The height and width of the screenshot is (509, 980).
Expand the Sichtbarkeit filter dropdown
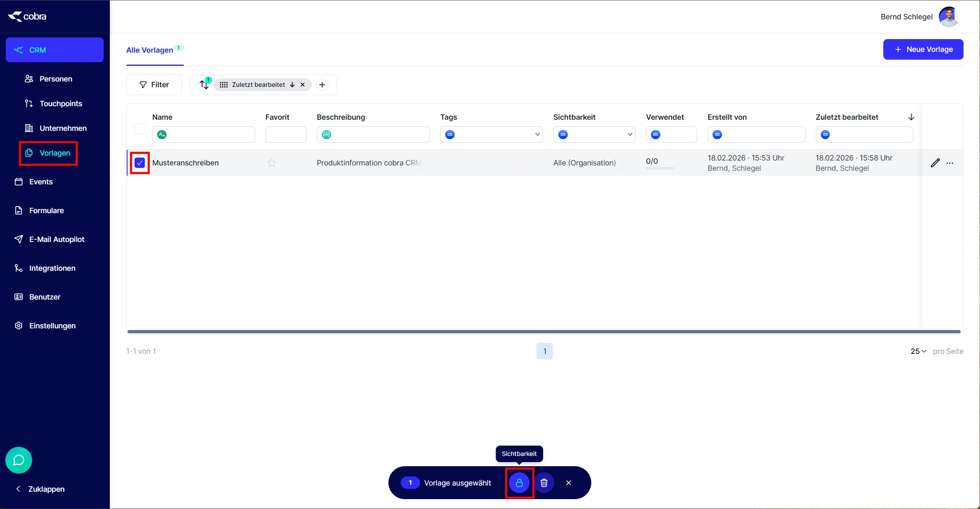pos(629,135)
